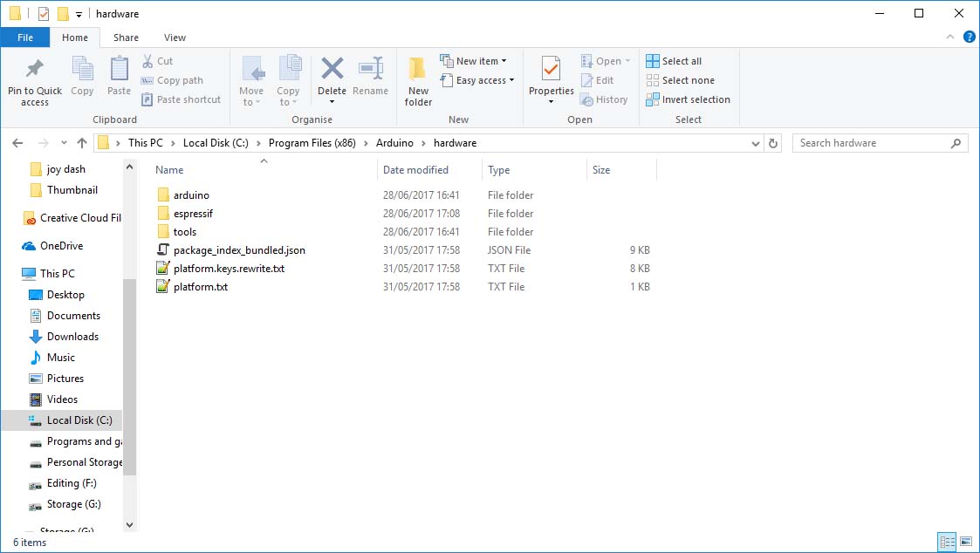The image size is (980, 553).
Task: Open Music in navigation pane
Action: (x=60, y=358)
